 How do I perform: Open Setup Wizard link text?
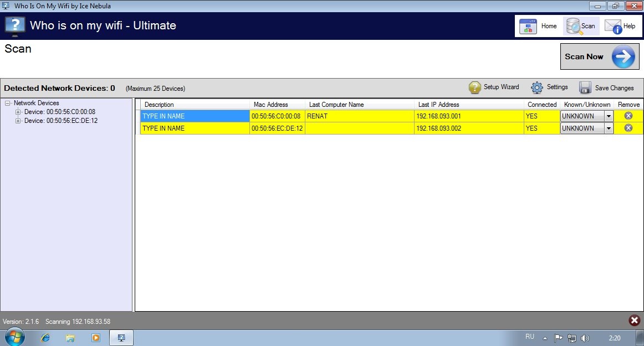pyautogui.click(x=501, y=87)
